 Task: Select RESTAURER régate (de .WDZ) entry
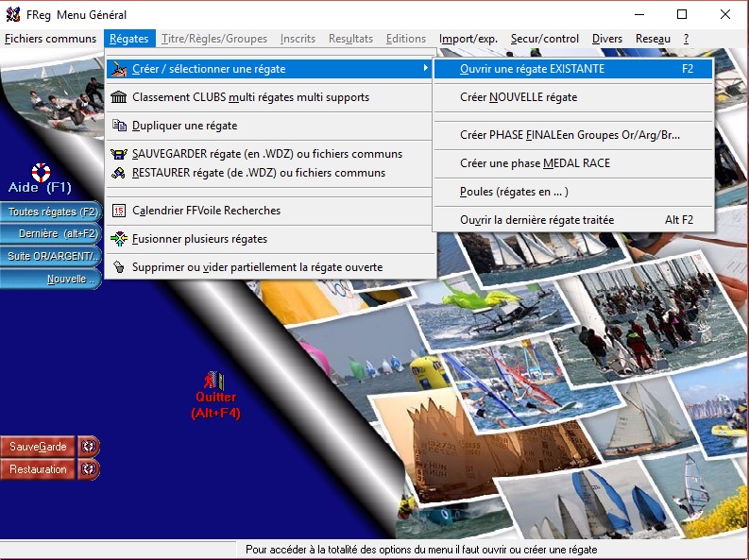click(269, 173)
